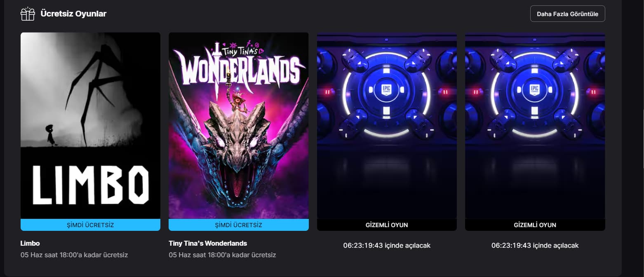Image resolution: width=644 pixels, height=277 pixels.
Task: Click GİZEMLİ OYUN label on second mystery card
Action: (535, 225)
